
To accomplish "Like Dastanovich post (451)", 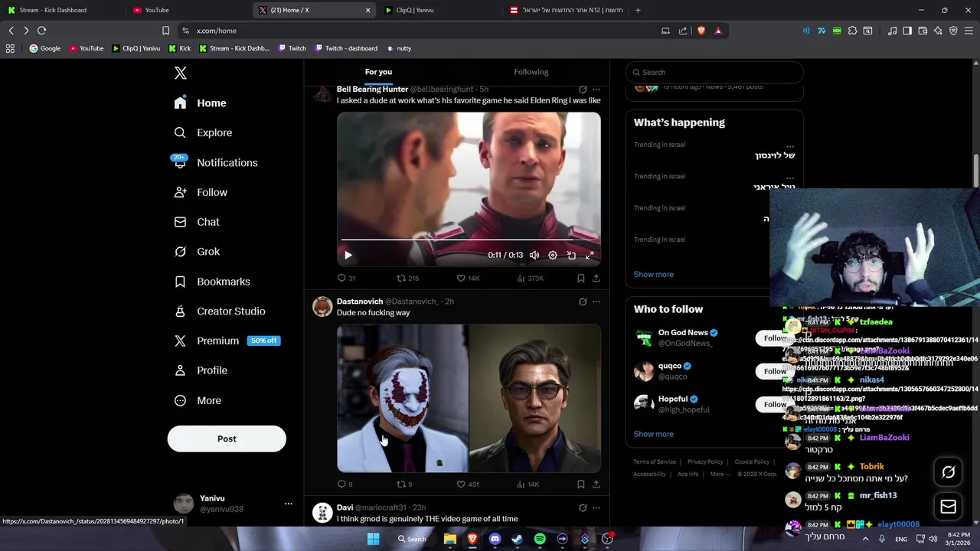I will pyautogui.click(x=468, y=484).
